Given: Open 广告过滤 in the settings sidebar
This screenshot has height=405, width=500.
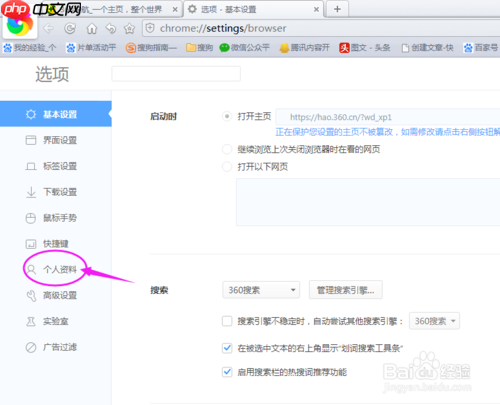Looking at the screenshot, I should 52,347.
